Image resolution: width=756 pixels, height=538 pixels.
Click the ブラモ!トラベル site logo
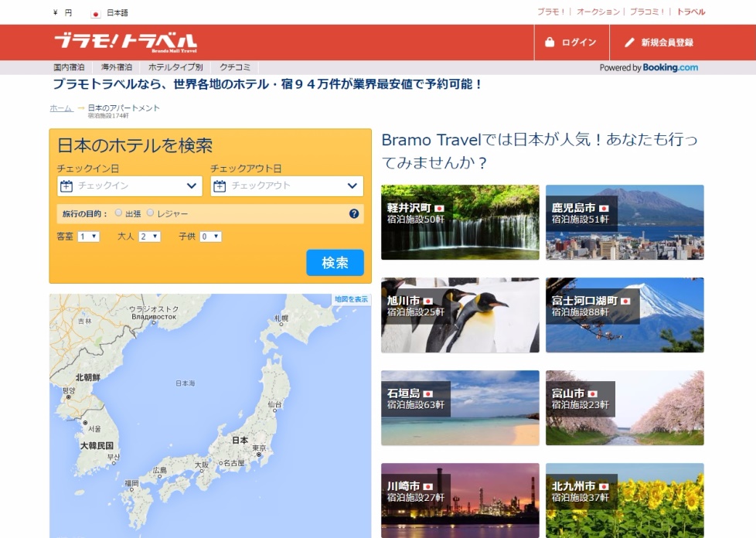click(x=125, y=43)
